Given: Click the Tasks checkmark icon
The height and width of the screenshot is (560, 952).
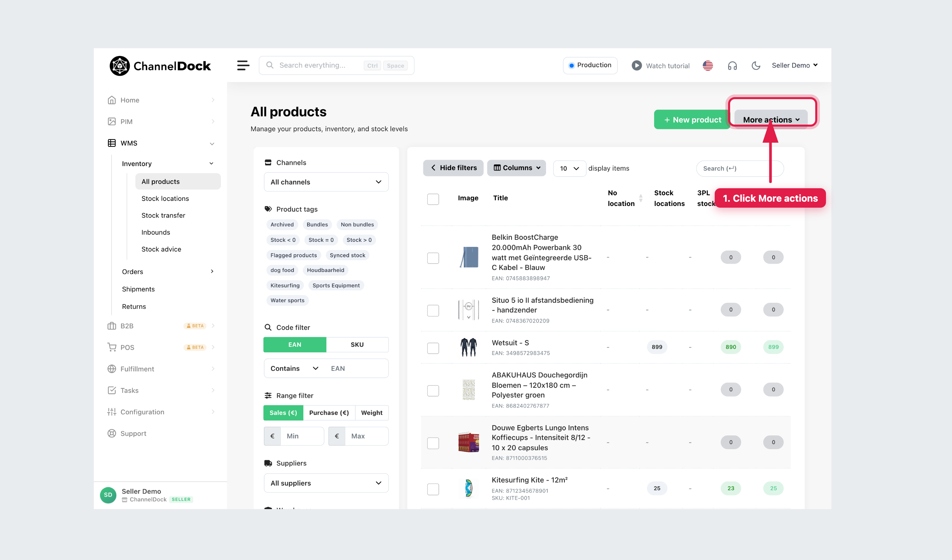Looking at the screenshot, I should [112, 390].
